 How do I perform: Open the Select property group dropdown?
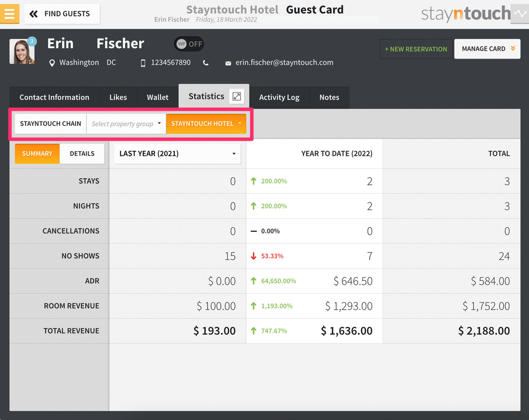pos(126,124)
